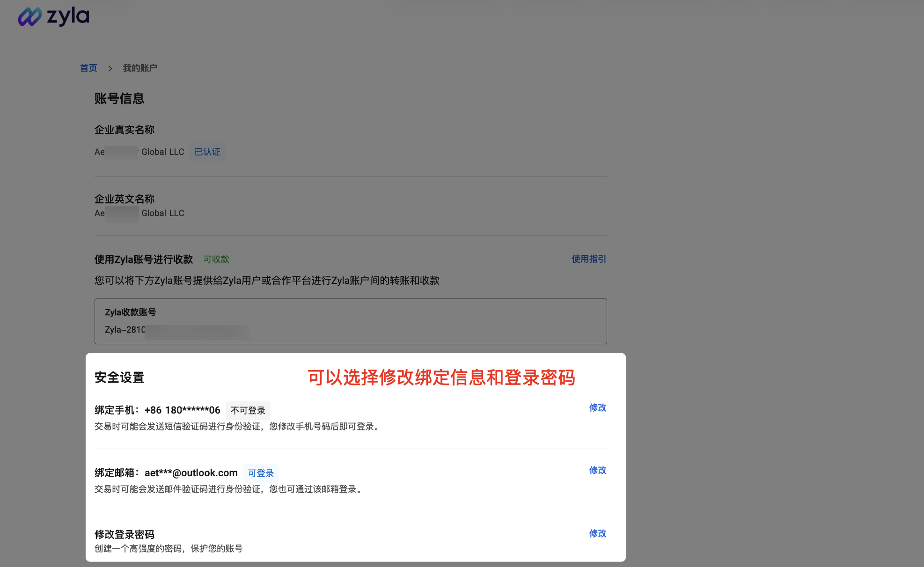Click the 已认证 verification badge
The height and width of the screenshot is (567, 924).
pos(206,152)
